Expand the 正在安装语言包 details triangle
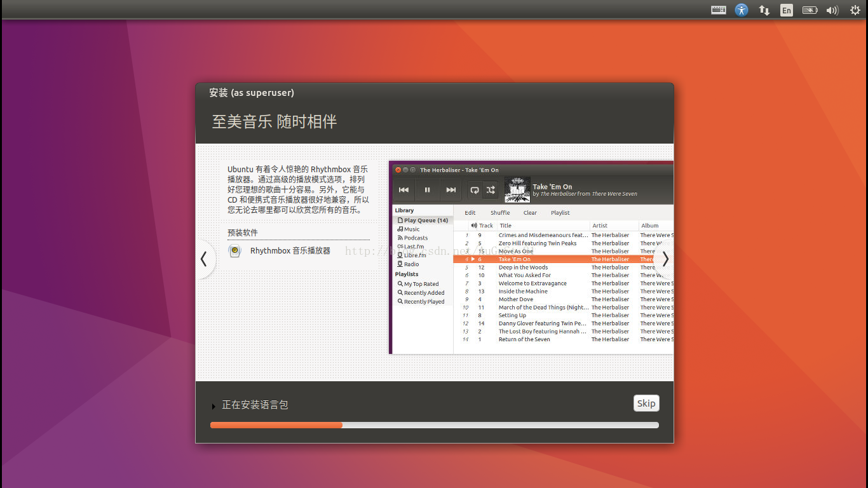Image resolution: width=868 pixels, height=488 pixels. coord(214,407)
